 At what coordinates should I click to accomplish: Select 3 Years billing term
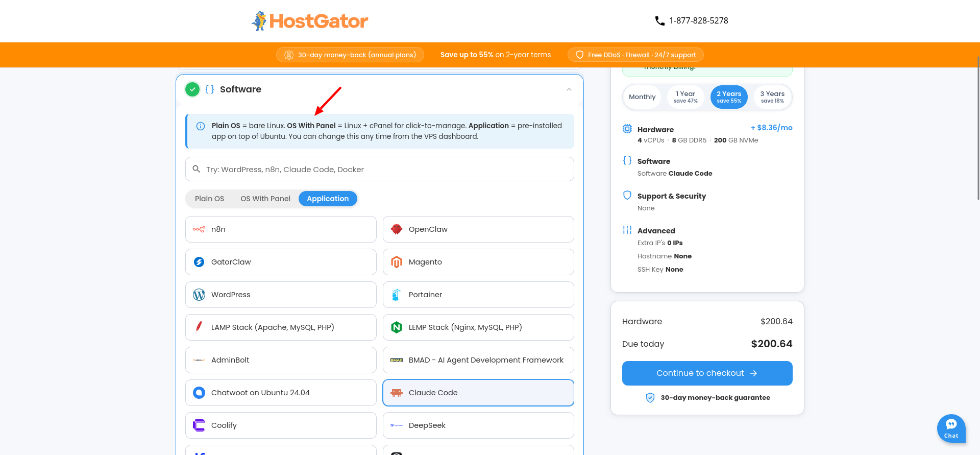point(772,97)
